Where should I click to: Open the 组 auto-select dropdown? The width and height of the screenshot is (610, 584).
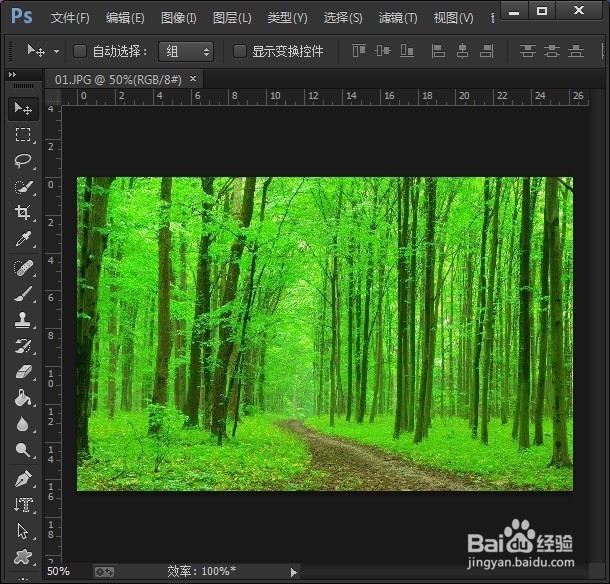point(186,51)
